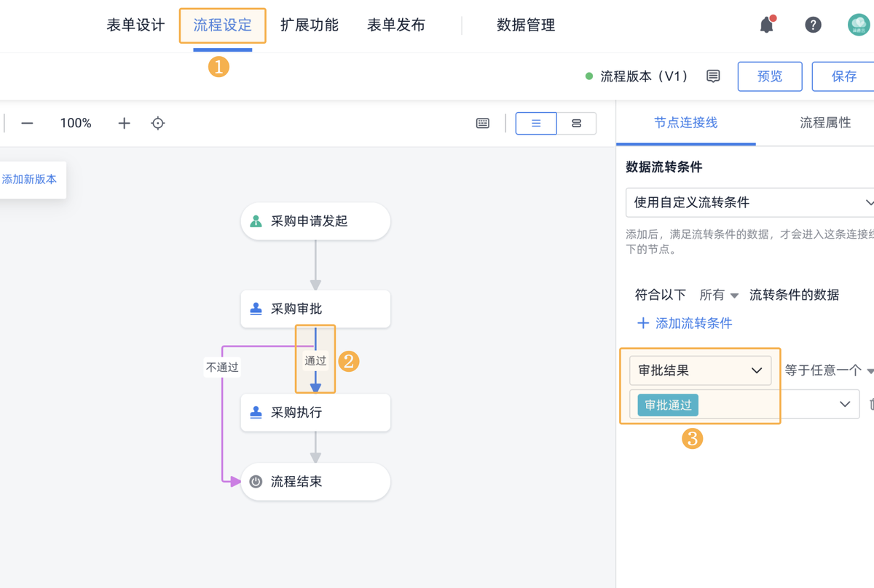Switch to the 表单设计 tab
The height and width of the screenshot is (588, 874).
(x=135, y=25)
